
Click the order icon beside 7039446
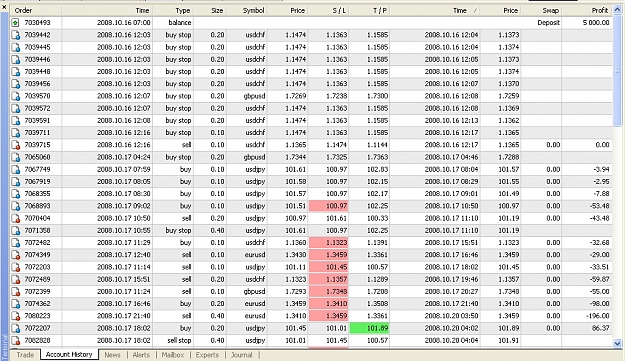15,59
